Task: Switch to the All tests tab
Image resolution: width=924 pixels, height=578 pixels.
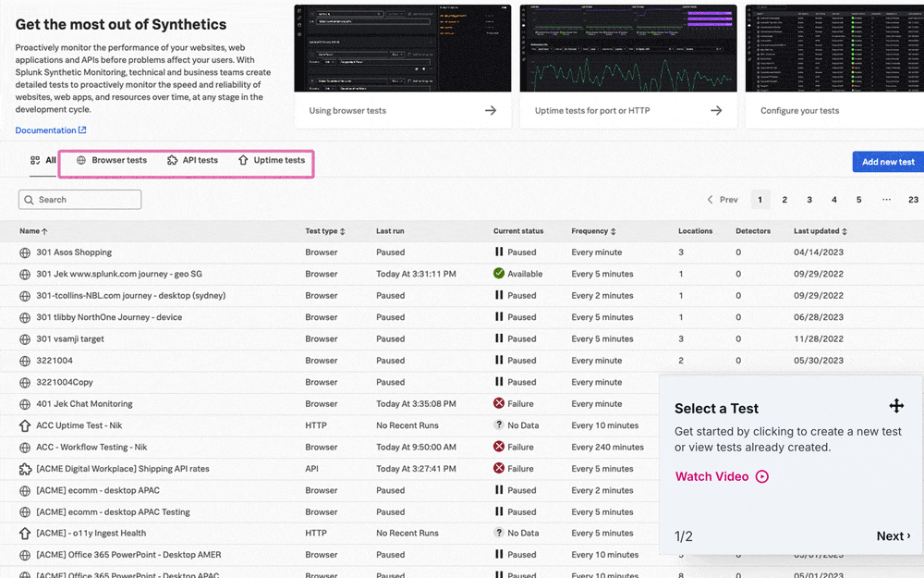Action: click(43, 160)
